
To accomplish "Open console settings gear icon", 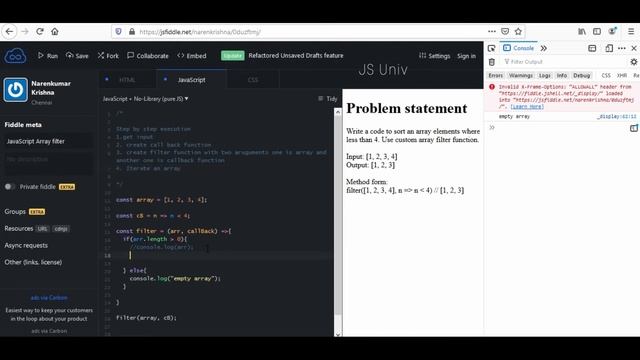I will point(633,62).
